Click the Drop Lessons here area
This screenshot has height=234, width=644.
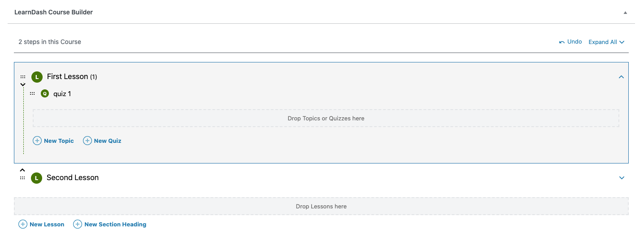pyautogui.click(x=321, y=207)
